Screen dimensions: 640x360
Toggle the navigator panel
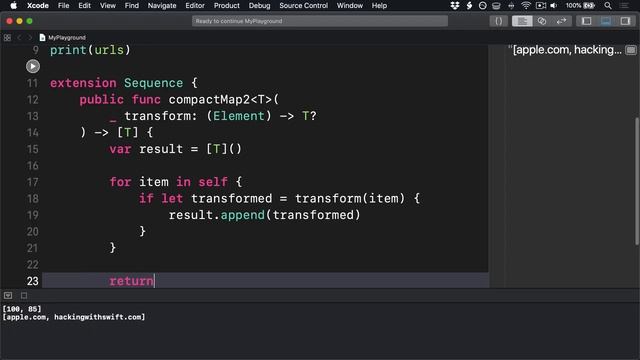[x=587, y=21]
